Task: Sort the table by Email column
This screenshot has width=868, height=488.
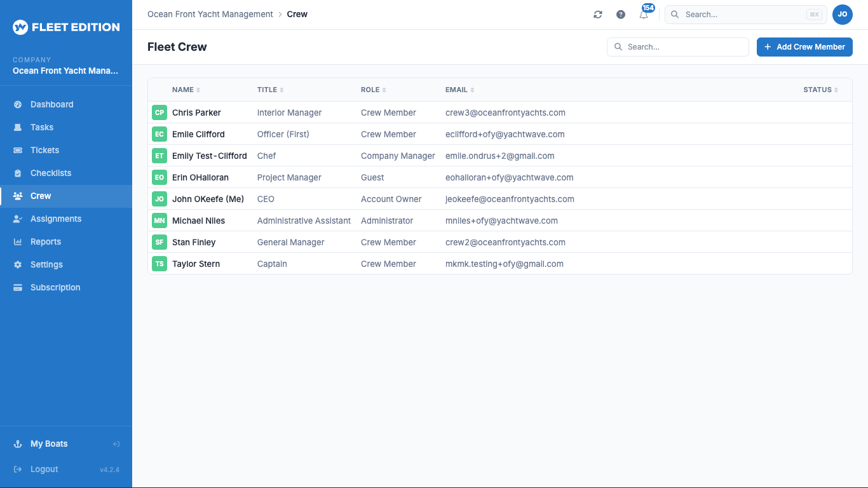Action: point(460,90)
